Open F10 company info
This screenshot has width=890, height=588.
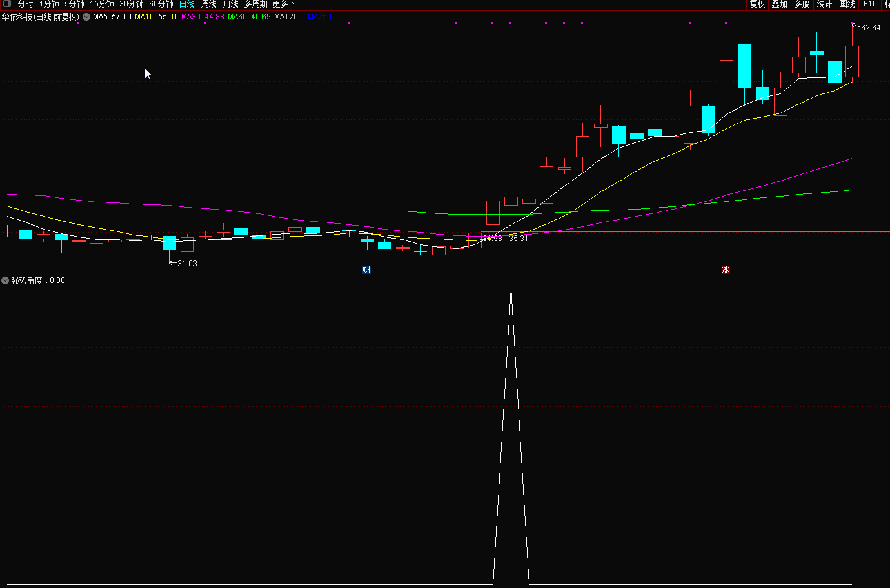coord(870,4)
